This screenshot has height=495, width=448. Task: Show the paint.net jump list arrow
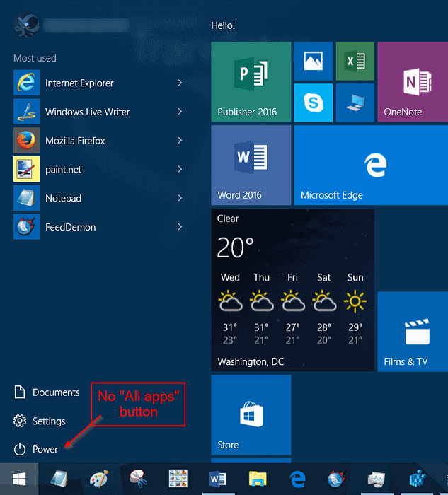[x=180, y=170]
